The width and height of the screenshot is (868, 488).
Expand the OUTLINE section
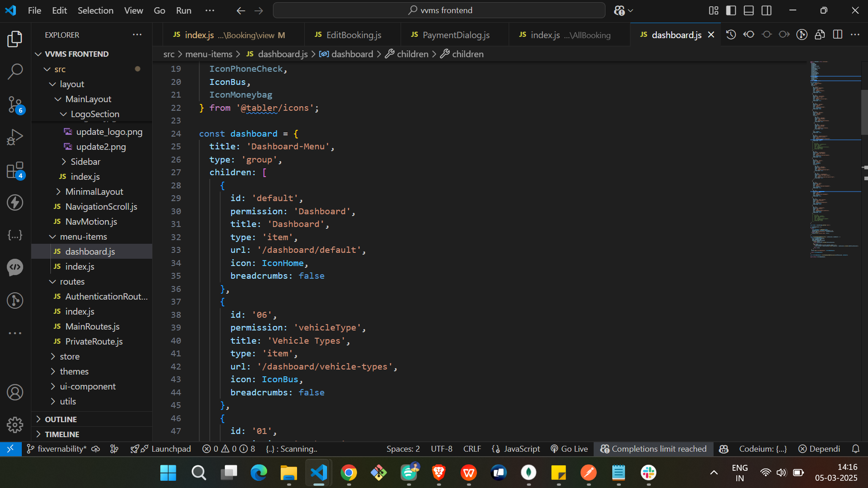click(x=61, y=419)
